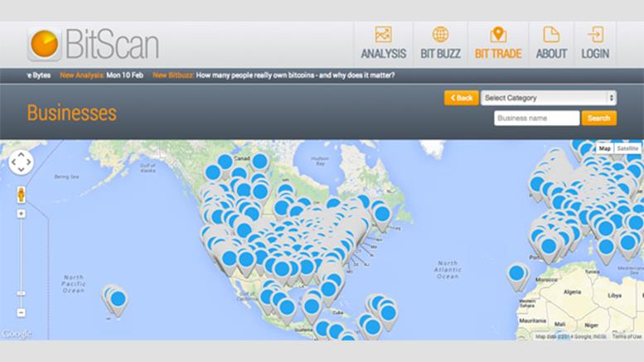Open the New Analysis Mon 10 Feb ticker
Screen dimensions: 644x362
[101, 75]
